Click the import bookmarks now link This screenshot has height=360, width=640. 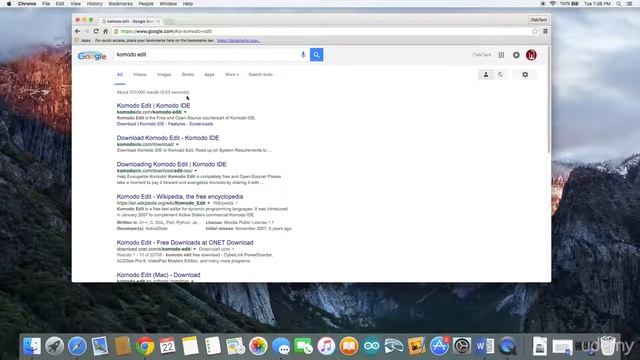[238, 40]
